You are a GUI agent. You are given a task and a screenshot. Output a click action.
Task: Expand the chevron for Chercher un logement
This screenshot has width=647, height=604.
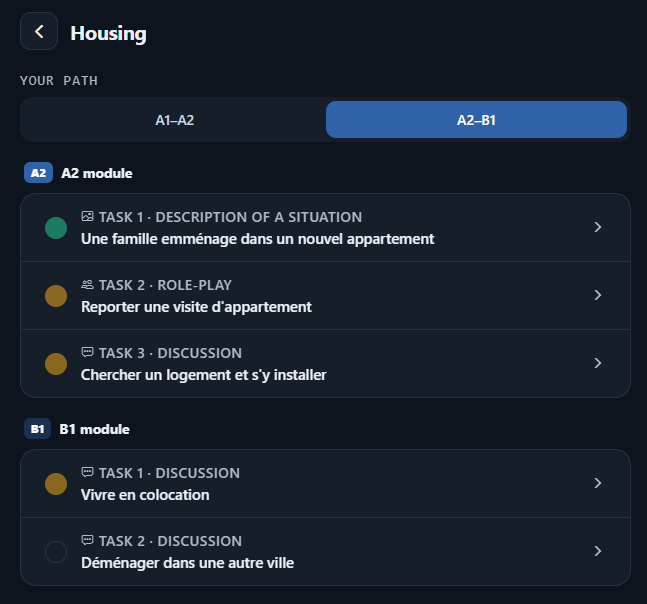click(x=597, y=363)
